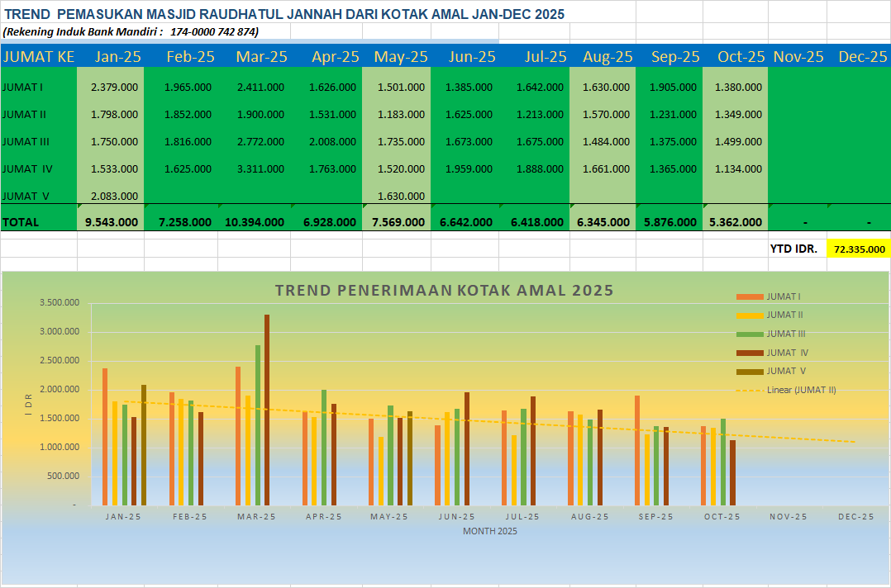This screenshot has width=891, height=588.
Task: Select the JUMAT III legend entry
Action: pos(785,334)
